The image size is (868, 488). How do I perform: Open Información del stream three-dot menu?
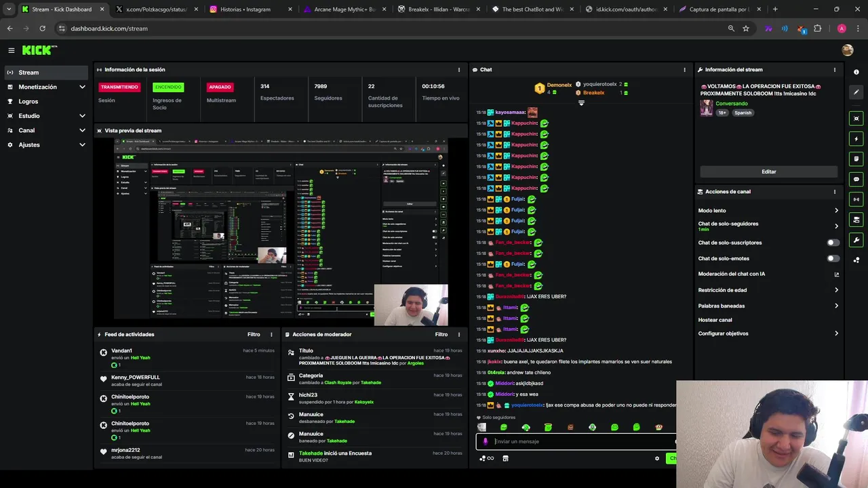click(x=834, y=70)
